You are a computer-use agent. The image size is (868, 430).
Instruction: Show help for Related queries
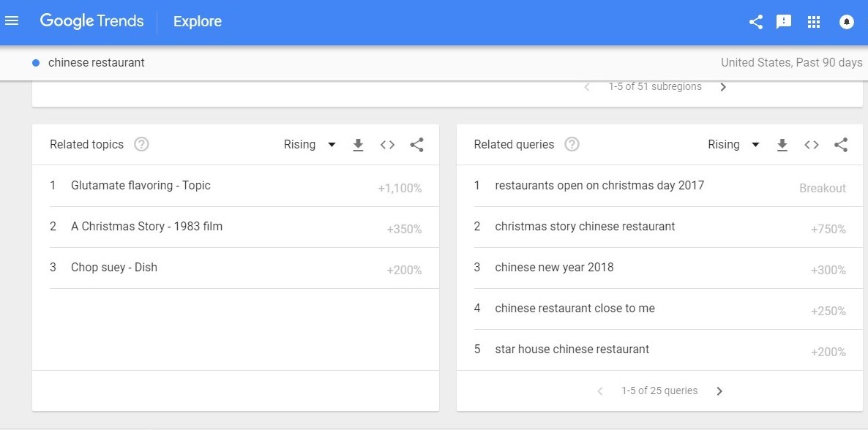click(x=572, y=145)
